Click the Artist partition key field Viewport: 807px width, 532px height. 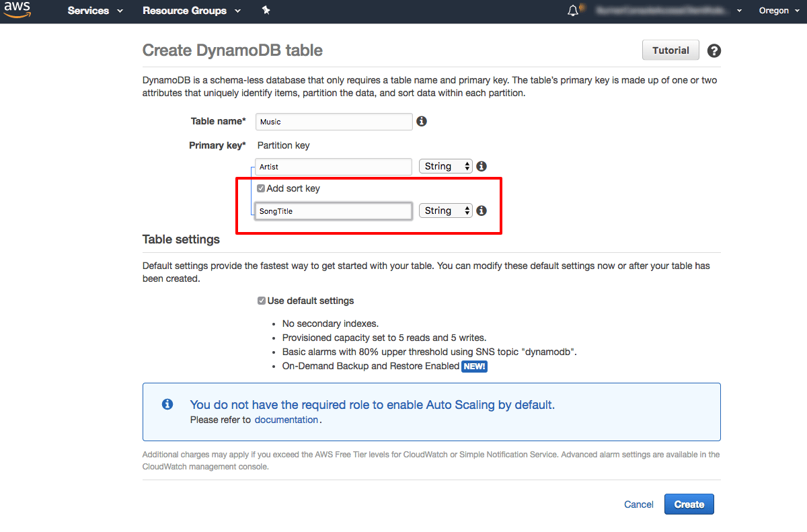[334, 167]
